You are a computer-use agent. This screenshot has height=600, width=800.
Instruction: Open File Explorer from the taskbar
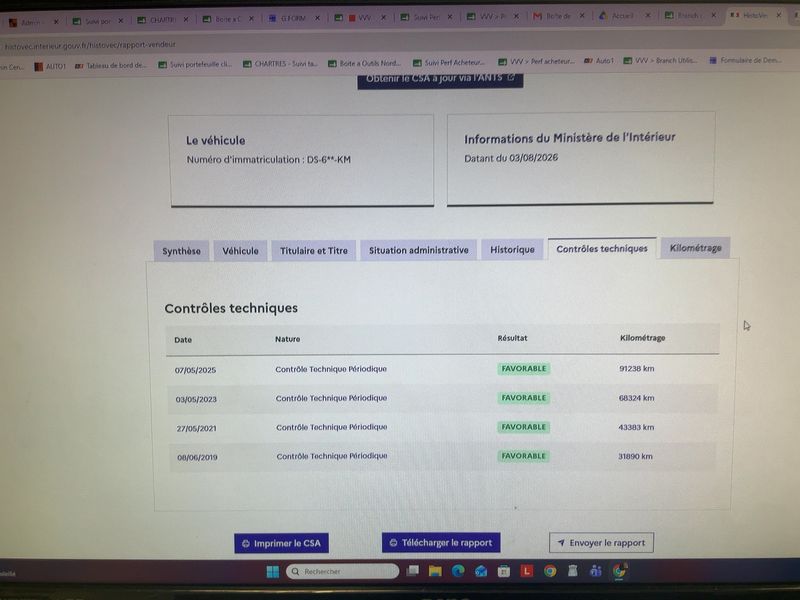435,571
